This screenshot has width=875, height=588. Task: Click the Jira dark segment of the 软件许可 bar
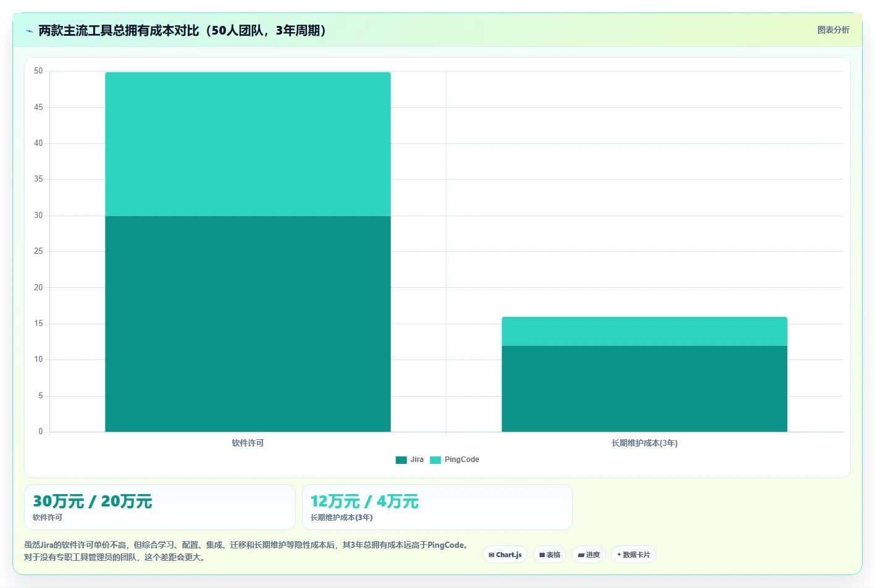pyautogui.click(x=248, y=324)
